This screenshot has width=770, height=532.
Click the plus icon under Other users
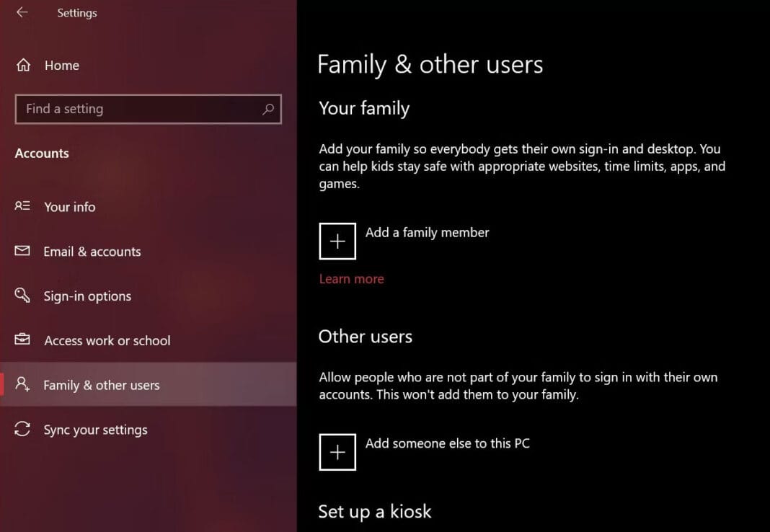point(337,451)
